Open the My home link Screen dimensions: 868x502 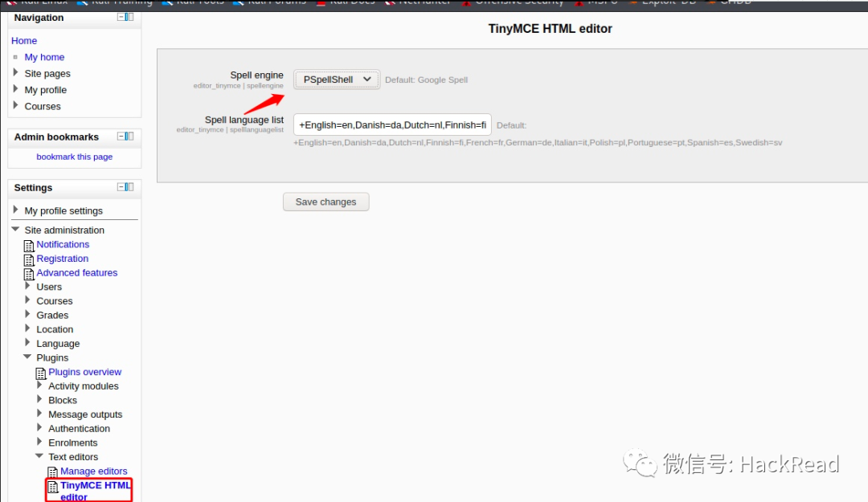coord(44,57)
